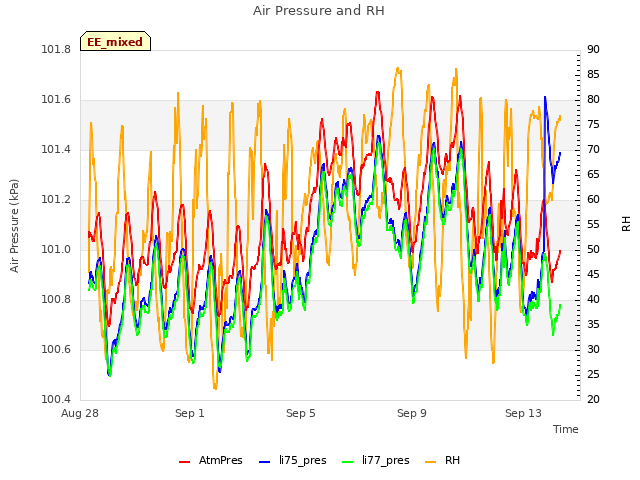Image resolution: width=640 pixels, height=480 pixels.
Task: Click the green li77_pres legend swatch
Action: point(347,462)
